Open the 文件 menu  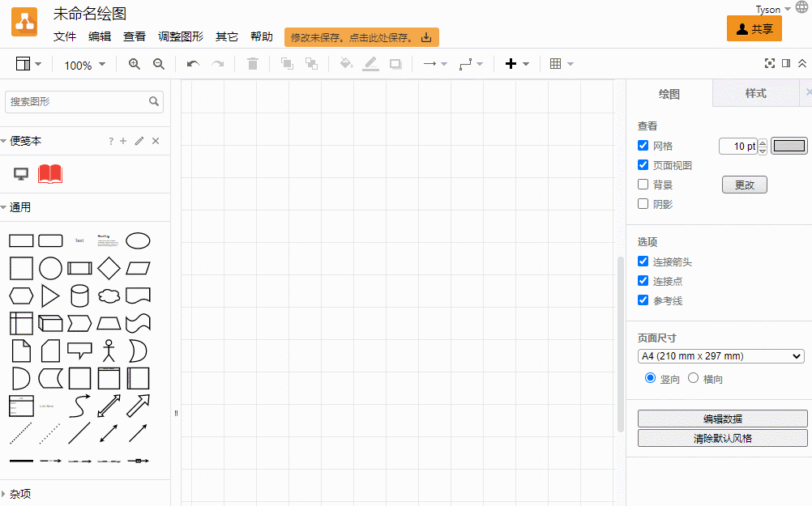65,36
